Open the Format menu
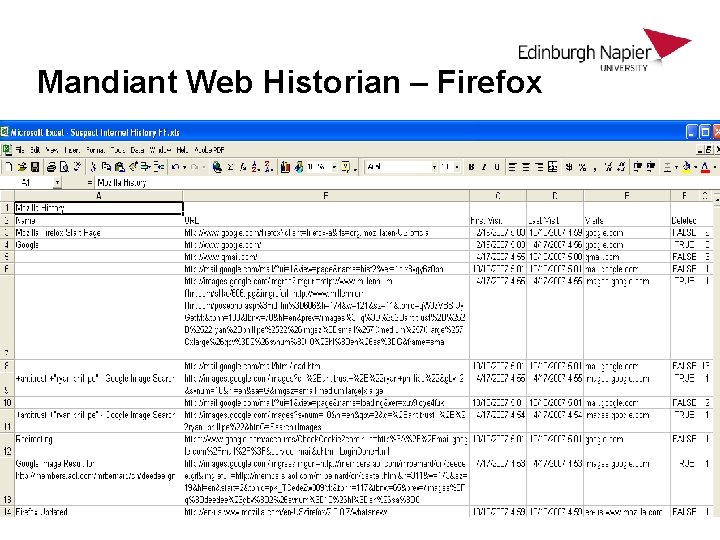Image resolution: width=720 pixels, height=540 pixels. pos(96,150)
